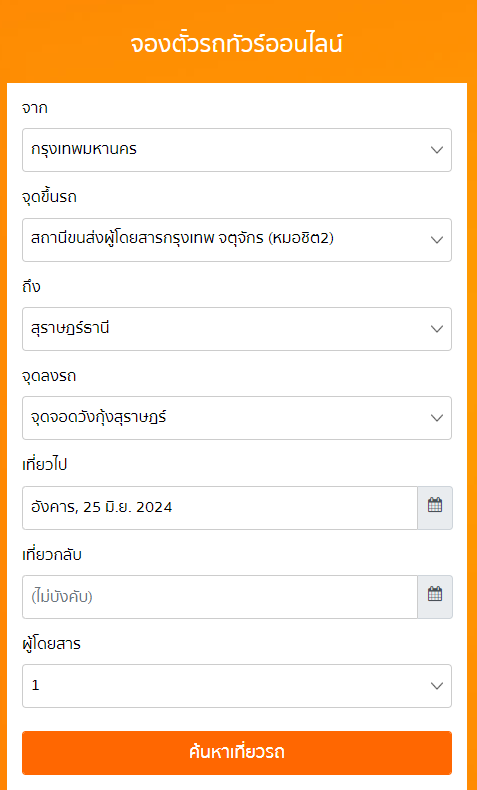Click the chevron arrow in สุราษฎร์ธานี field
The width and height of the screenshot is (477, 790).
coord(437,328)
